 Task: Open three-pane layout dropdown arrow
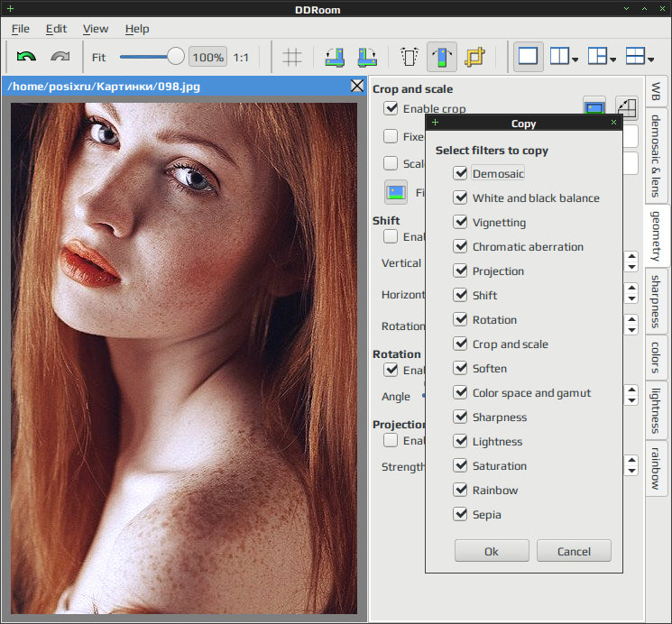pyautogui.click(x=612, y=60)
